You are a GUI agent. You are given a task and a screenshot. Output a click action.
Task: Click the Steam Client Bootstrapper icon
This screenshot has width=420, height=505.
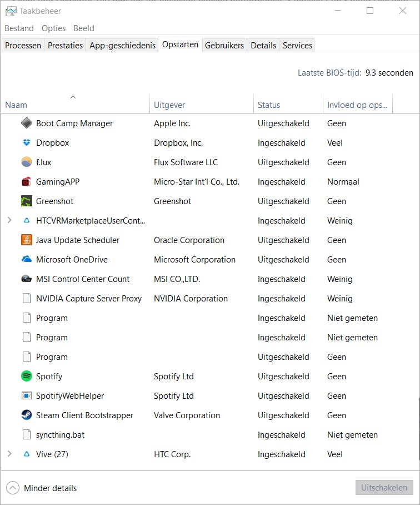27,415
